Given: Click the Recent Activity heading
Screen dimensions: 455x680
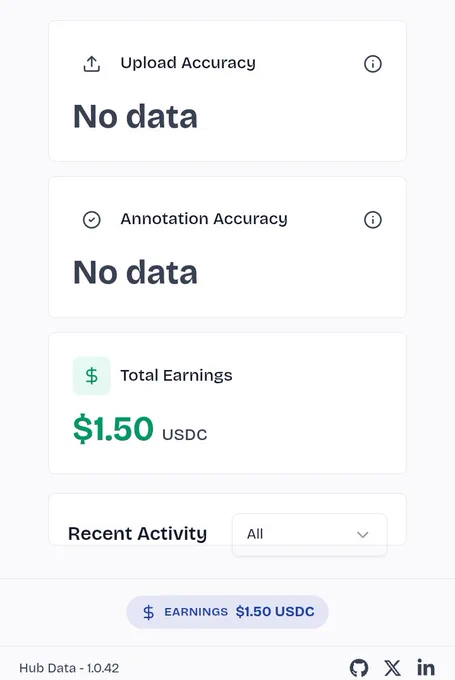Looking at the screenshot, I should (137, 534).
